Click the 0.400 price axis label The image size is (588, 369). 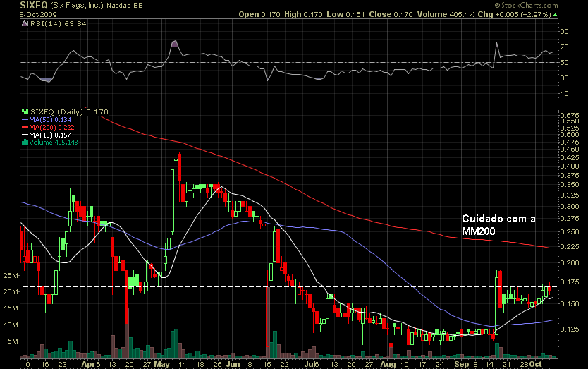(570, 166)
